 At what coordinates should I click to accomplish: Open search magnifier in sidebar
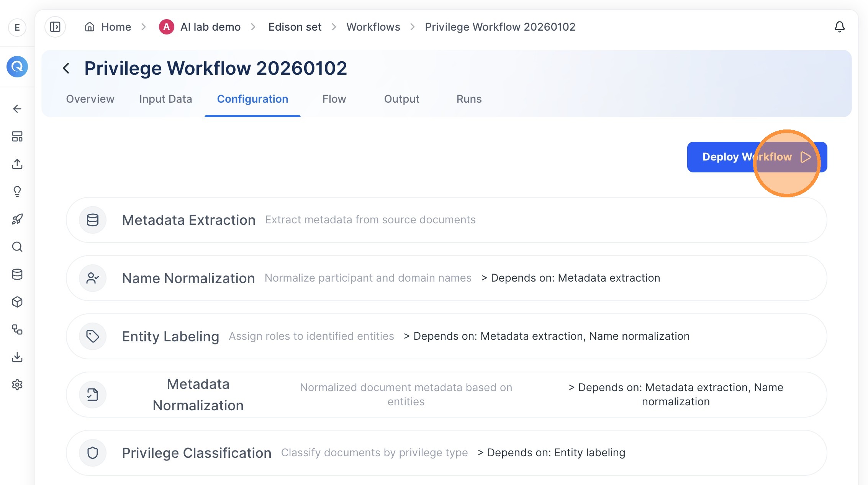[x=17, y=247]
